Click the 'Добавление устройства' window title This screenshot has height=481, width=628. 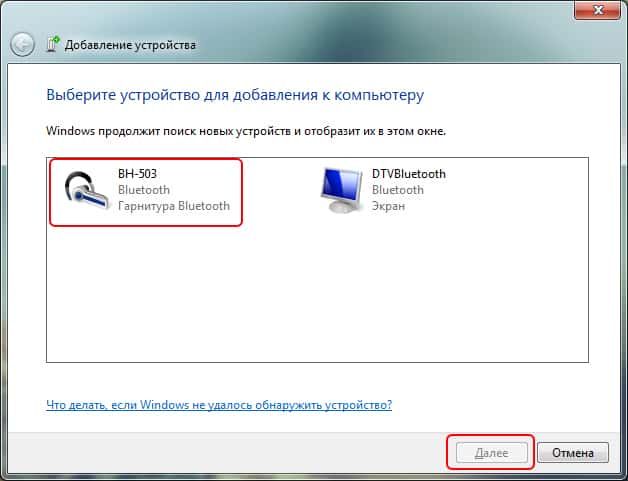(x=130, y=45)
